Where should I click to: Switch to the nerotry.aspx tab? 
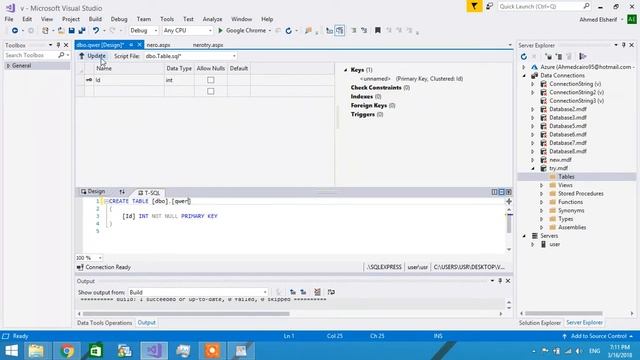[x=208, y=45]
